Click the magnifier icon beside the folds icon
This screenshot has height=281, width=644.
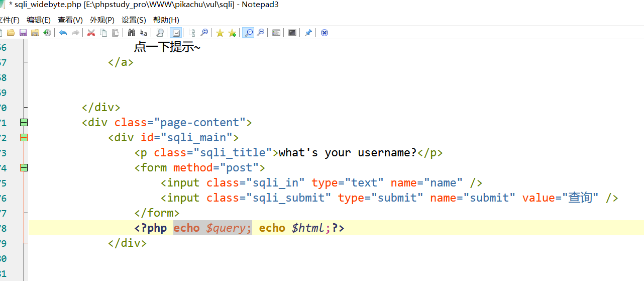coord(204,33)
